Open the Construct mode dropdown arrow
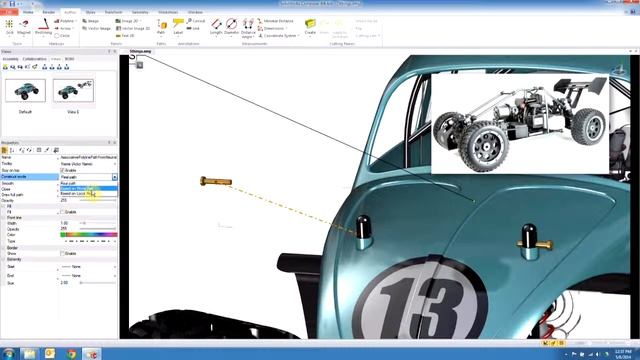640x360 pixels. click(x=115, y=177)
